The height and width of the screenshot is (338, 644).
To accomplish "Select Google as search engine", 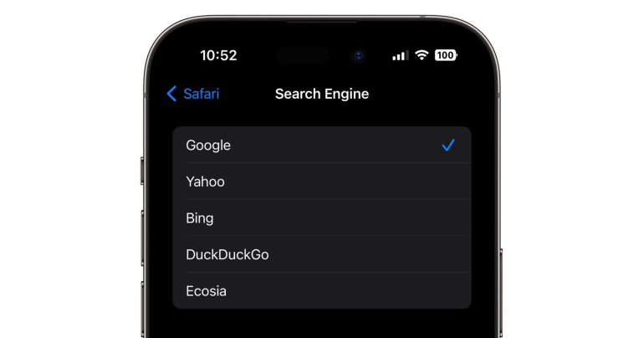I will [208, 145].
